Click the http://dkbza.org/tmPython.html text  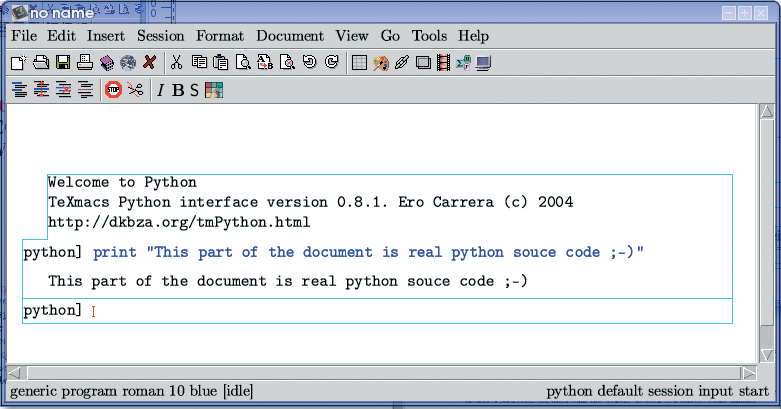179,222
